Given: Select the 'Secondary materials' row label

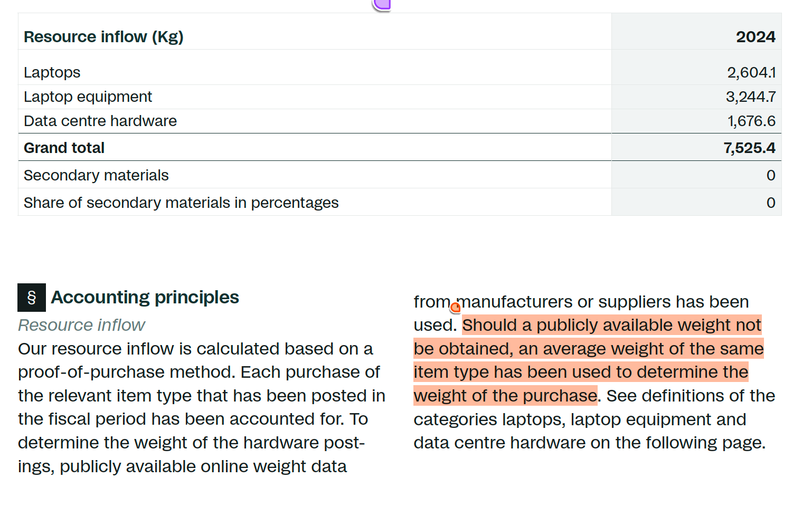Looking at the screenshot, I should pos(96,176).
